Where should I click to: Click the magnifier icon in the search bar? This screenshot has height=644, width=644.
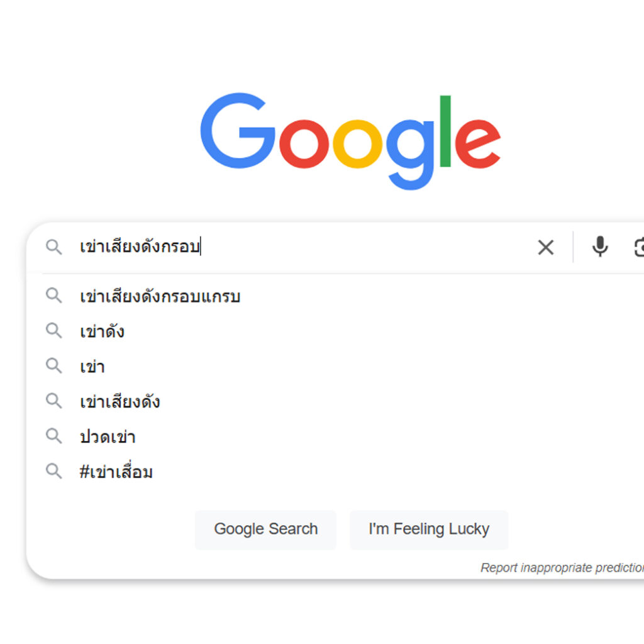pos(53,247)
